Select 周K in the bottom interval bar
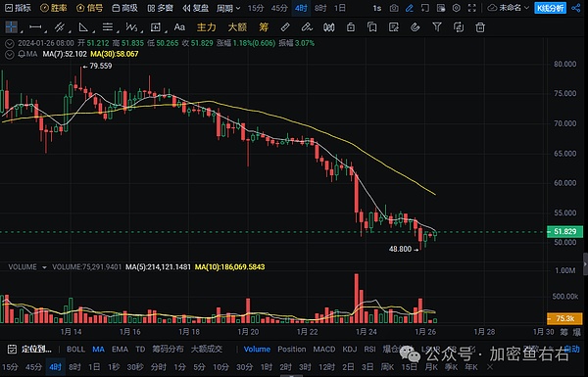Screen dimensions: 588x377 click(x=387, y=367)
